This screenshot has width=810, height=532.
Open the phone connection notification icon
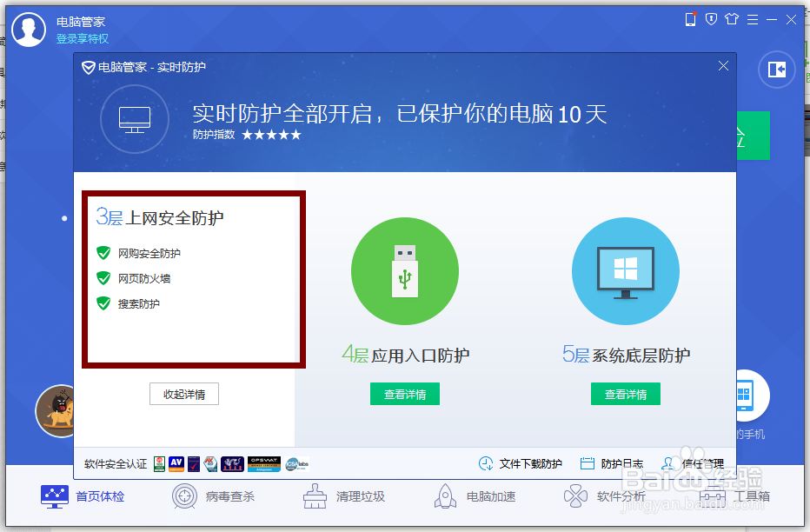(690, 18)
